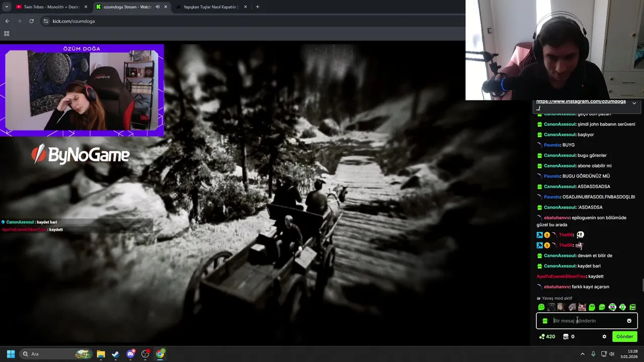644x362 pixels.
Task: Click Paunds username beside BUYG message
Action: tap(552, 145)
